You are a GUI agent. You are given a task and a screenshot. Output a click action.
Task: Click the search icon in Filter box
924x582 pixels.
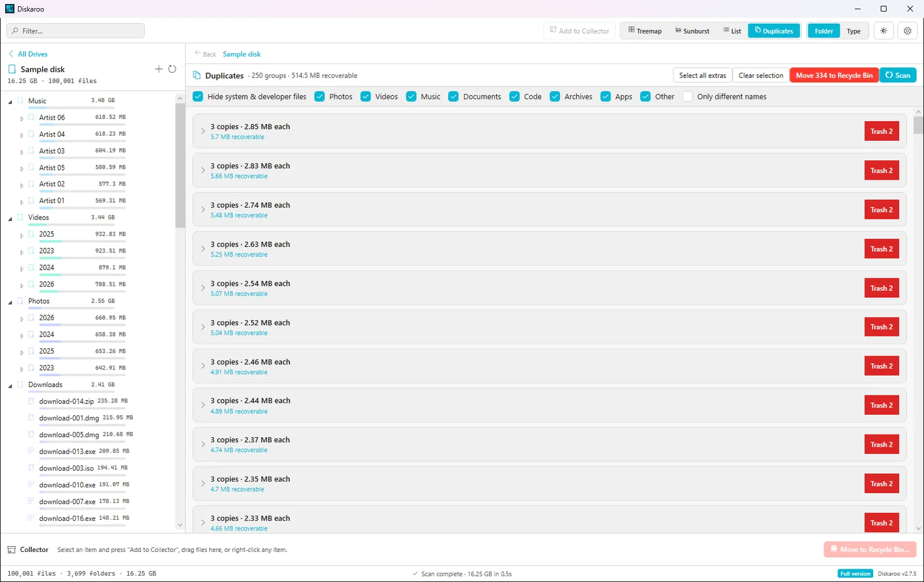coord(15,31)
